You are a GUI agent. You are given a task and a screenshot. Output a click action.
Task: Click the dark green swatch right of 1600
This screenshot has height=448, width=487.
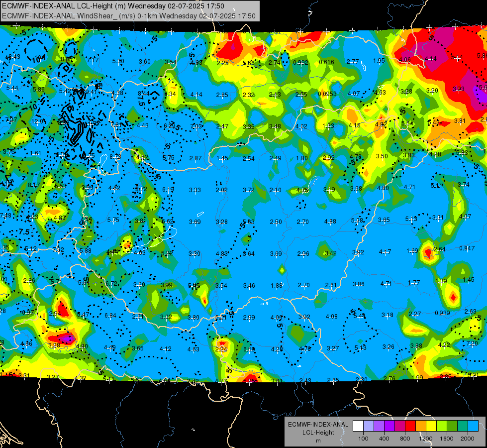[x=452, y=426]
